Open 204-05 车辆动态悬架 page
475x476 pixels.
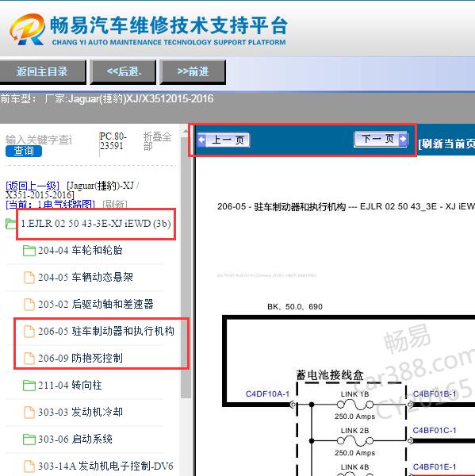coord(86,277)
